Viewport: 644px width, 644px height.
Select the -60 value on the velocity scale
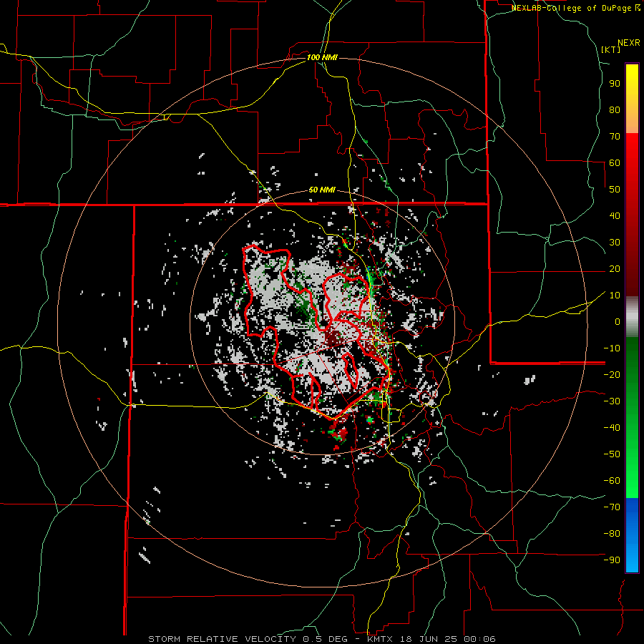point(612,481)
